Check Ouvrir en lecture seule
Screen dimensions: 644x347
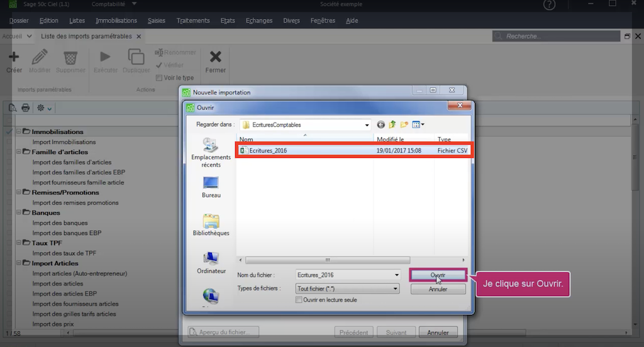pyautogui.click(x=299, y=300)
